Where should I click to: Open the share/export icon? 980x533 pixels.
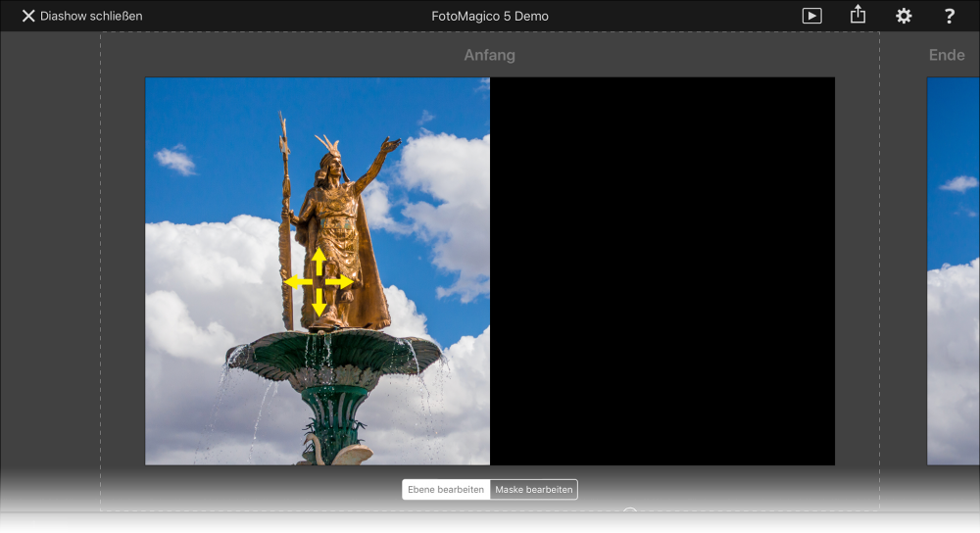point(858,15)
